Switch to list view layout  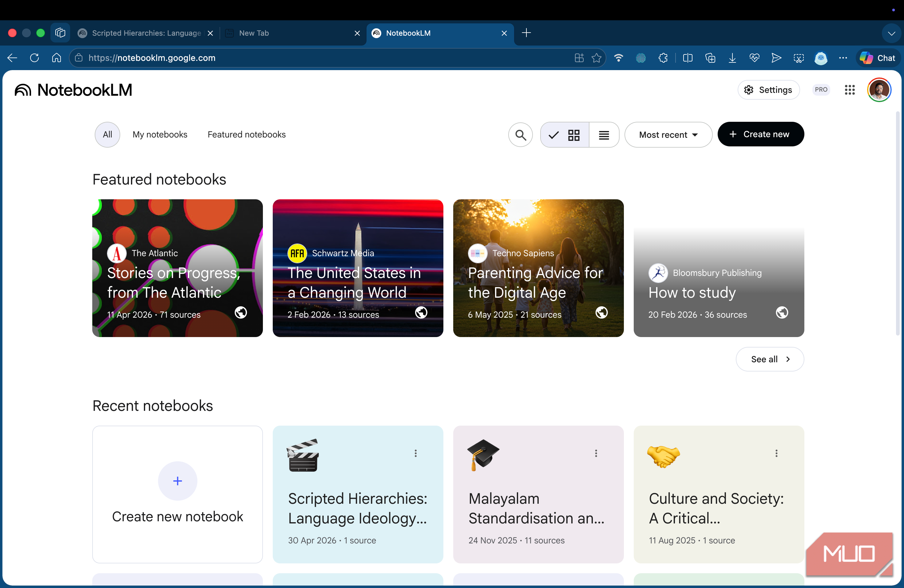[x=604, y=135]
